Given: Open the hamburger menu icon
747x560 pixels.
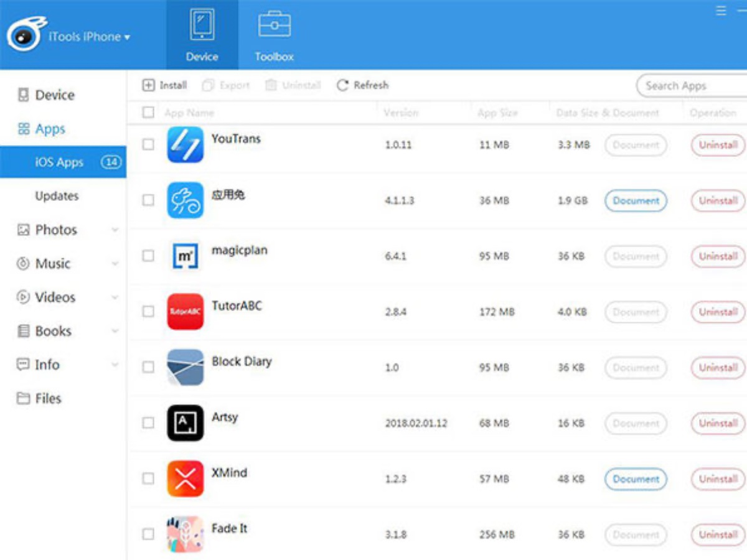Looking at the screenshot, I should pyautogui.click(x=721, y=11).
